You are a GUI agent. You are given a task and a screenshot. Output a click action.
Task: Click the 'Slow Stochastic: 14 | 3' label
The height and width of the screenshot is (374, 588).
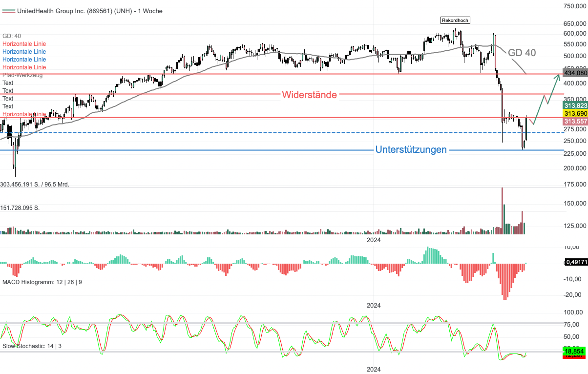click(x=32, y=346)
